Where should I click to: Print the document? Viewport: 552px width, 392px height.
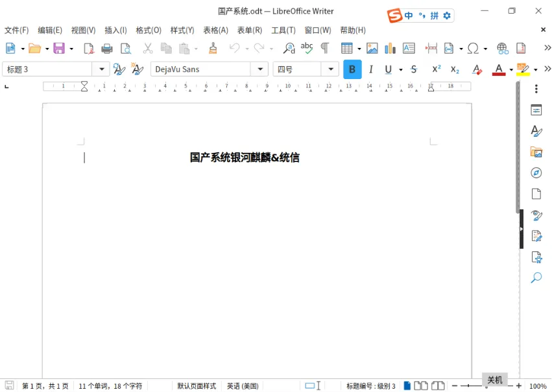(107, 48)
